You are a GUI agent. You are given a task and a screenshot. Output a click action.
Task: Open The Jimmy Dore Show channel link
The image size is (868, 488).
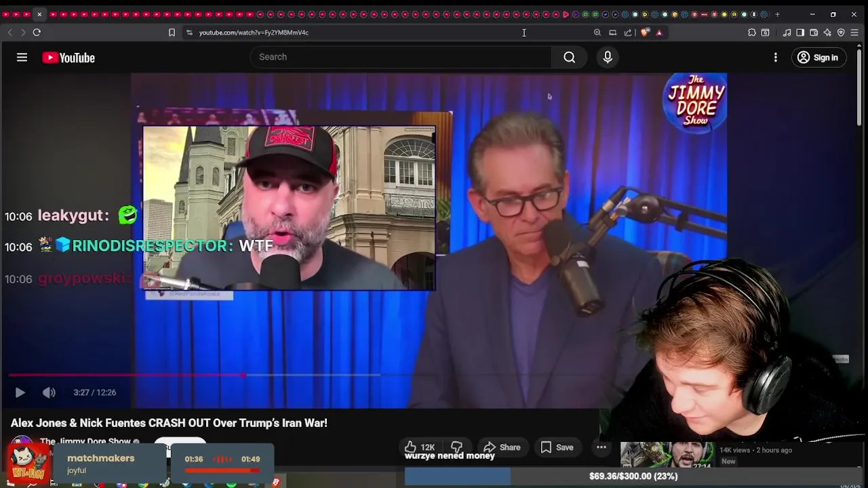click(85, 442)
